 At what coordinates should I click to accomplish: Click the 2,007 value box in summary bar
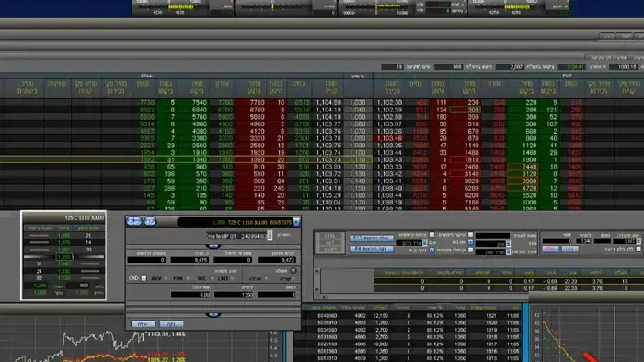click(x=510, y=66)
